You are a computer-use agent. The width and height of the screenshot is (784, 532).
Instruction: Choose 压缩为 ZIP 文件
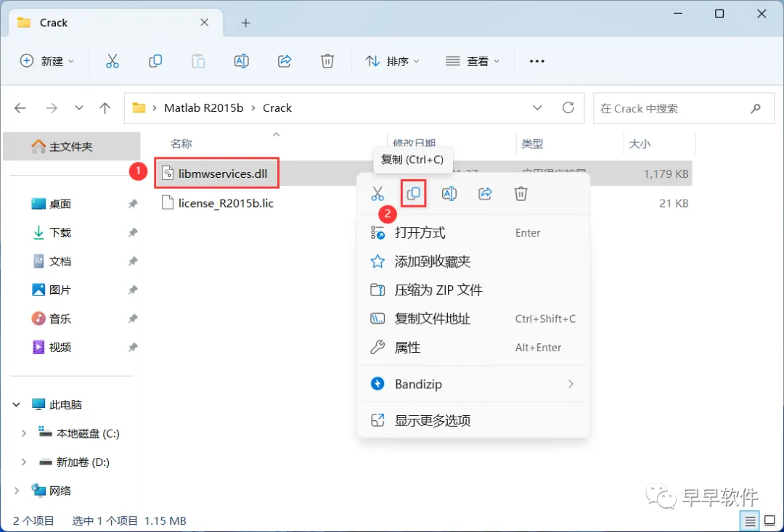[473, 290]
